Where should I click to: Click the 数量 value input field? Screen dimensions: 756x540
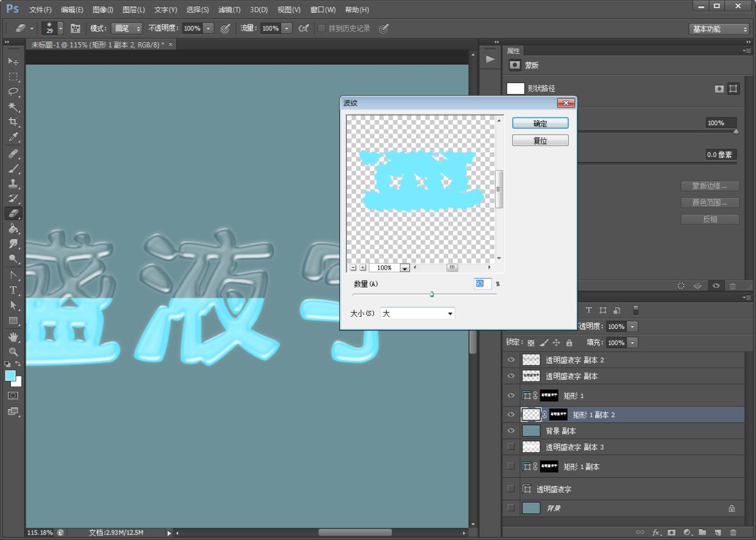[x=482, y=284]
